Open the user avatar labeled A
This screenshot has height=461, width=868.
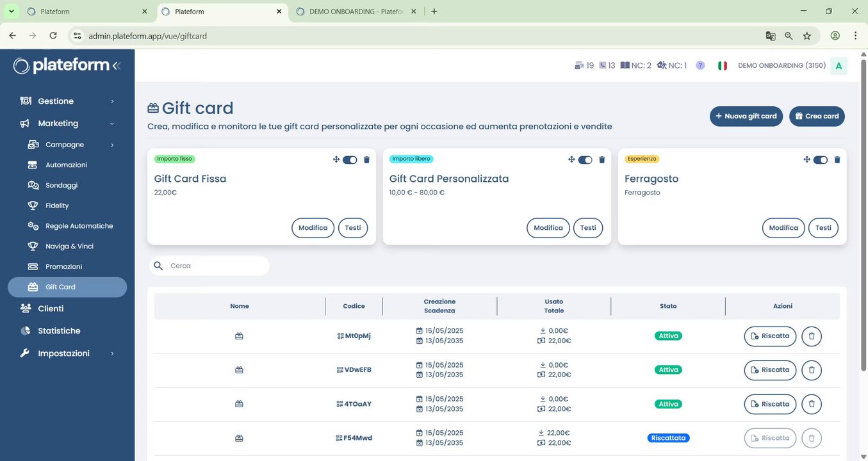point(839,66)
